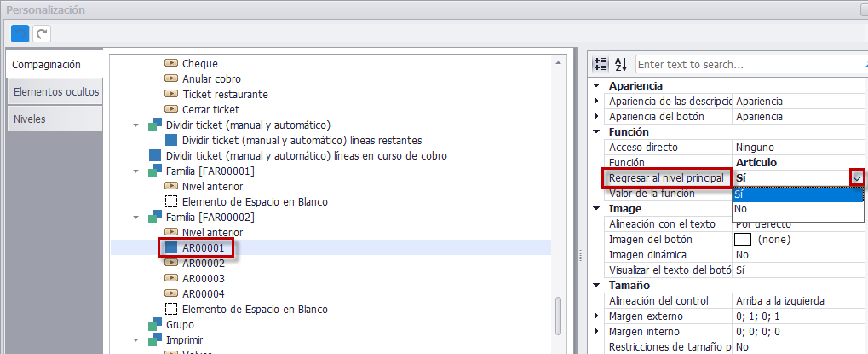Open Regresar al nivel principal dropdown arrow

click(x=858, y=178)
